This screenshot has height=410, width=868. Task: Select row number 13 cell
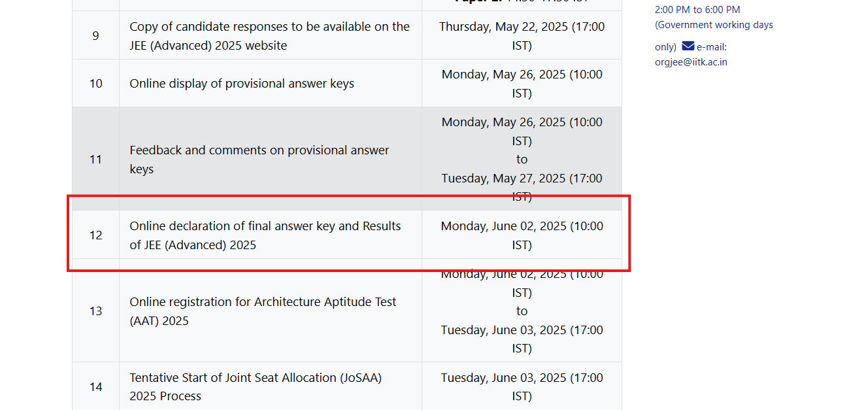coord(96,311)
